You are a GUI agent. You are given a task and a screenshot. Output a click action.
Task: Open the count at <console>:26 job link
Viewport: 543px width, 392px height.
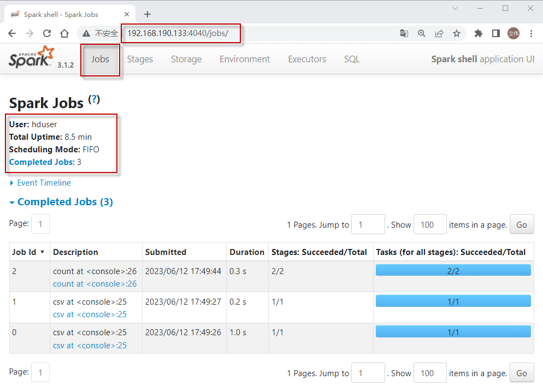(95, 284)
